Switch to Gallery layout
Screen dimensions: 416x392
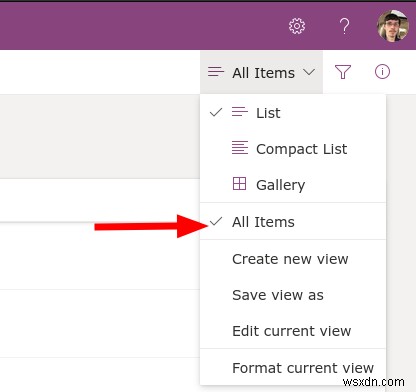[x=293, y=185]
